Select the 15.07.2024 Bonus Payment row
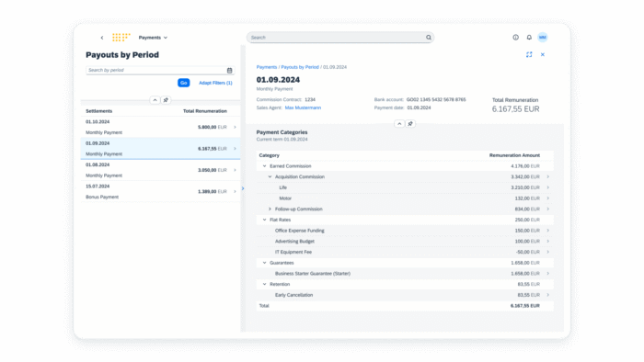 [160, 191]
